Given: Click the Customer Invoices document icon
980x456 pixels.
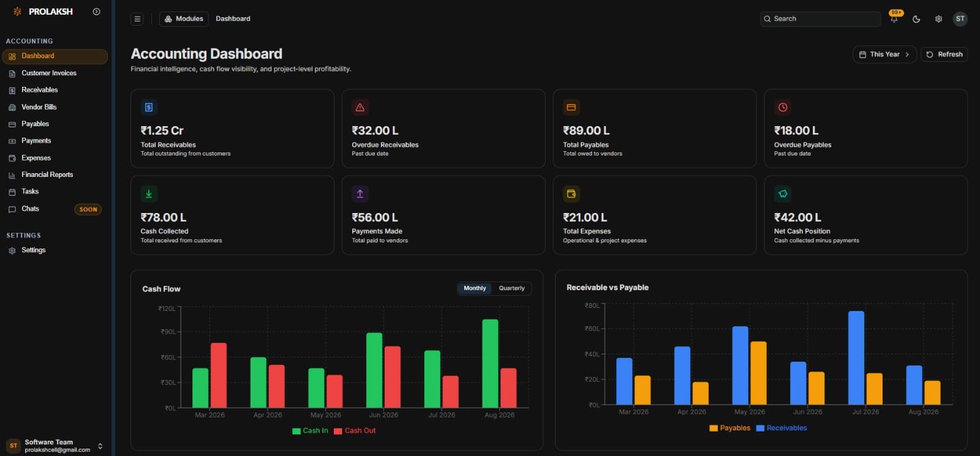Looking at the screenshot, I should pyautogui.click(x=12, y=73).
